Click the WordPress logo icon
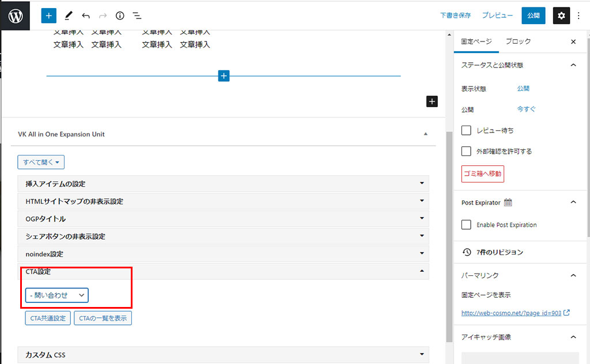This screenshot has height=364, width=590. point(16,16)
